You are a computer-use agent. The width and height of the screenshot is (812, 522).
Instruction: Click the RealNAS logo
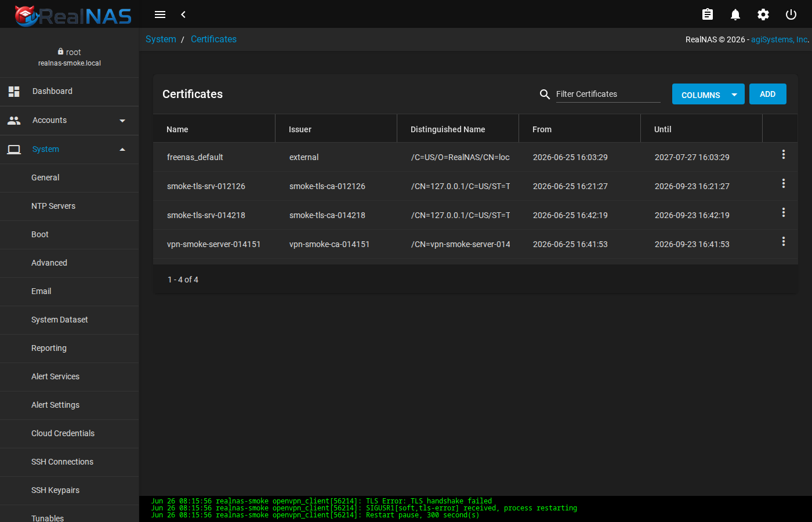[x=73, y=15]
